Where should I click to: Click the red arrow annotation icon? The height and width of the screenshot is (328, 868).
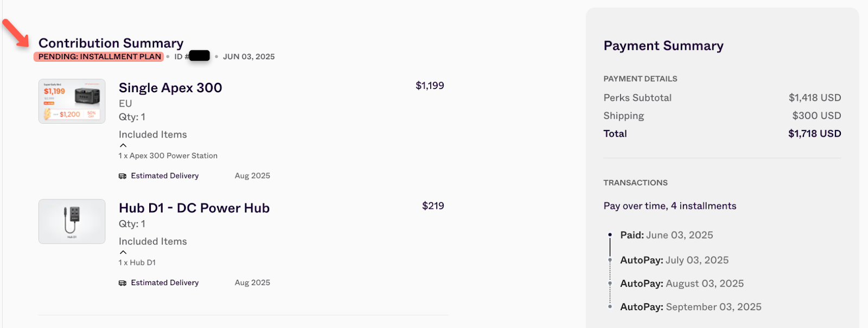pyautogui.click(x=15, y=33)
